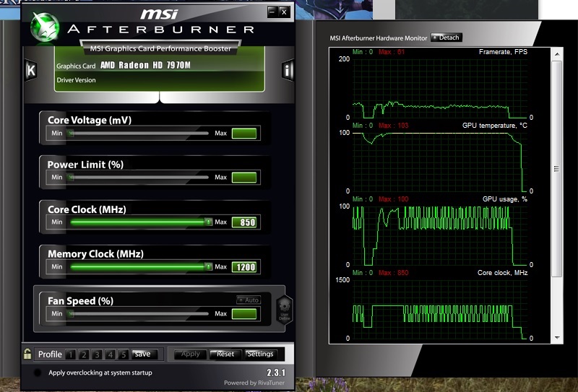Click the Core Voltage (mV) label
Image resolution: width=578 pixels, height=392 pixels.
[90, 120]
